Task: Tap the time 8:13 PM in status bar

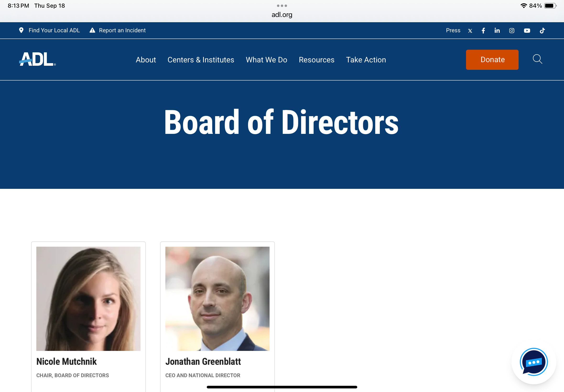Action: tap(18, 6)
